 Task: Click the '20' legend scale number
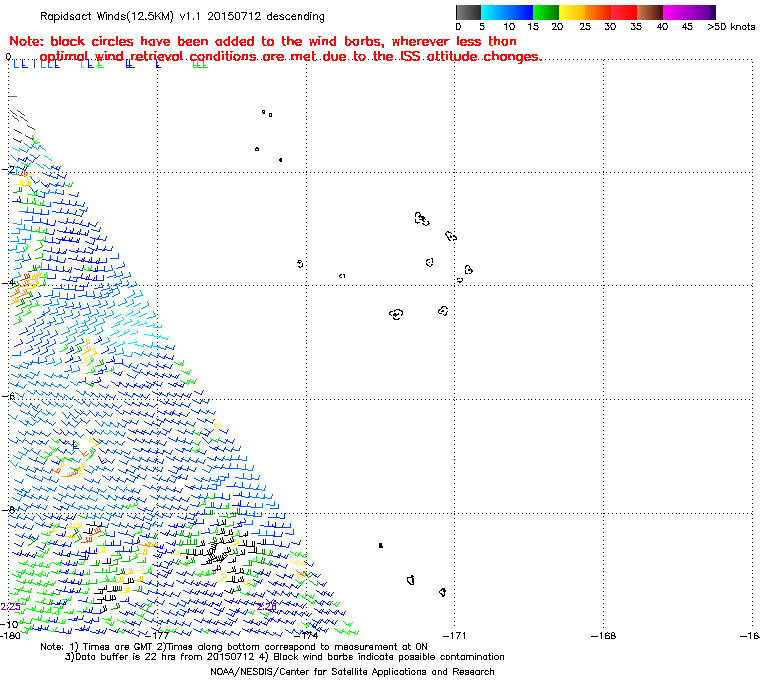click(x=557, y=27)
